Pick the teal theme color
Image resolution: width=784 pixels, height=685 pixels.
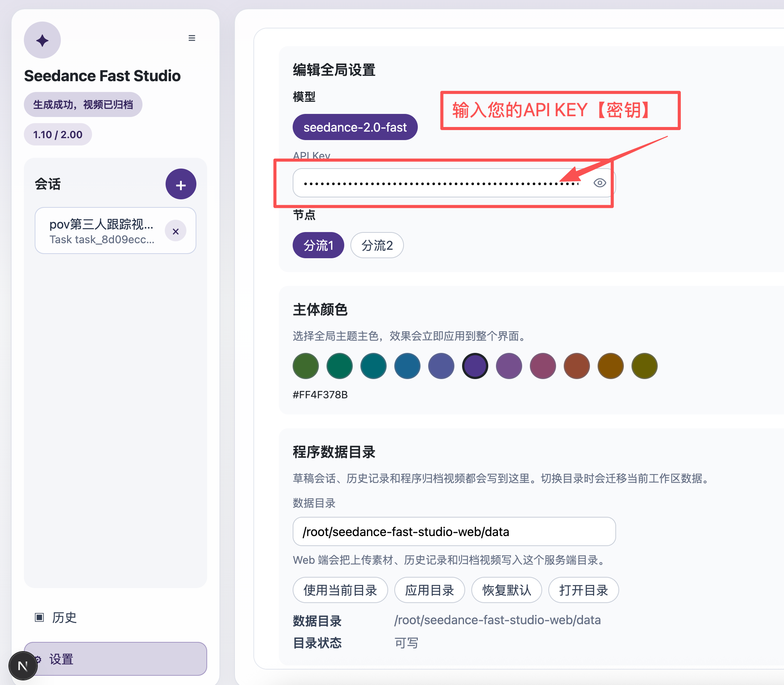(374, 366)
